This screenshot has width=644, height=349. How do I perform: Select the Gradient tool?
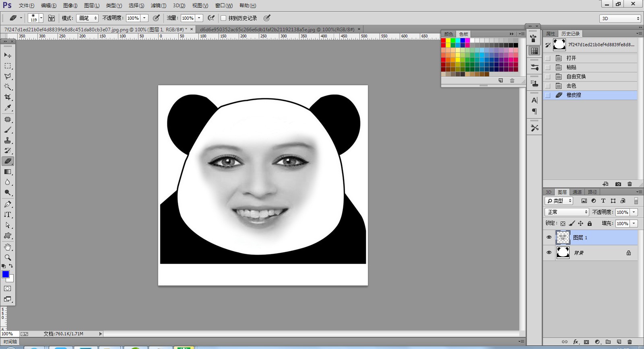[8, 172]
